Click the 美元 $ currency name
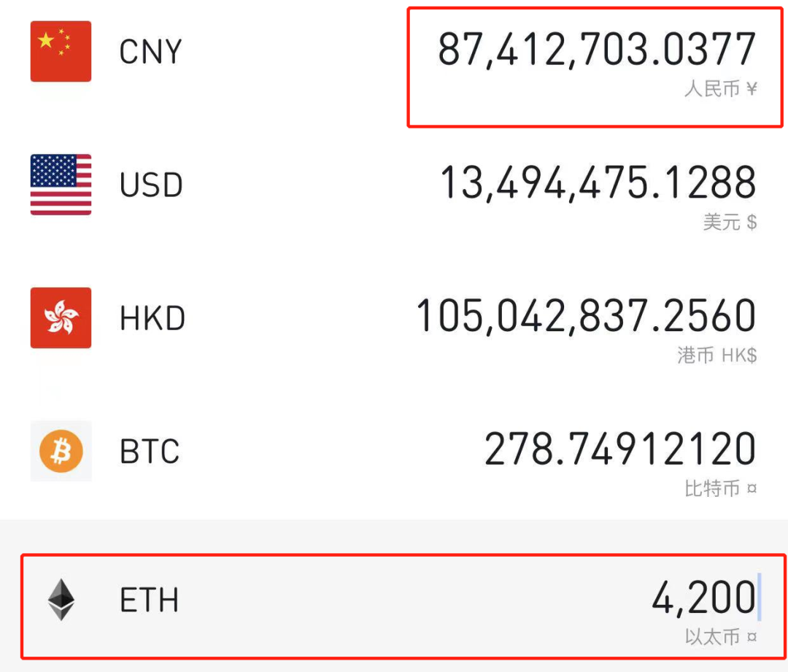The image size is (788, 672). coord(730,222)
